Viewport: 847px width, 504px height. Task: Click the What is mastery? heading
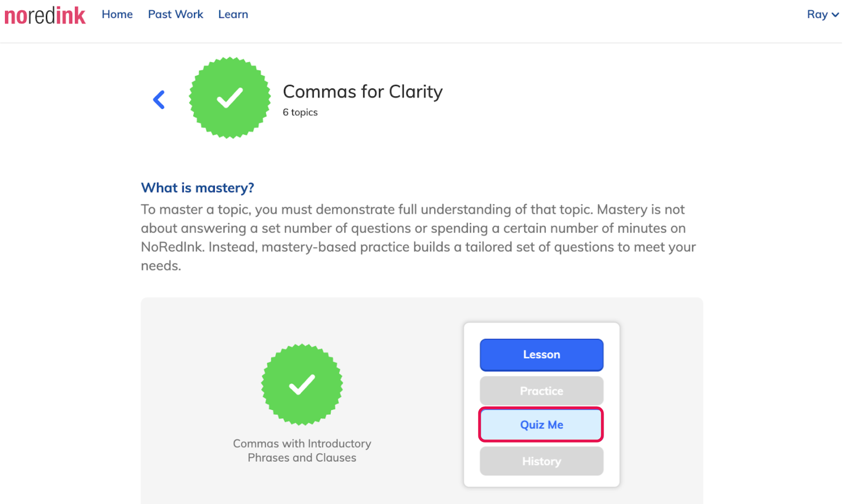pos(197,188)
